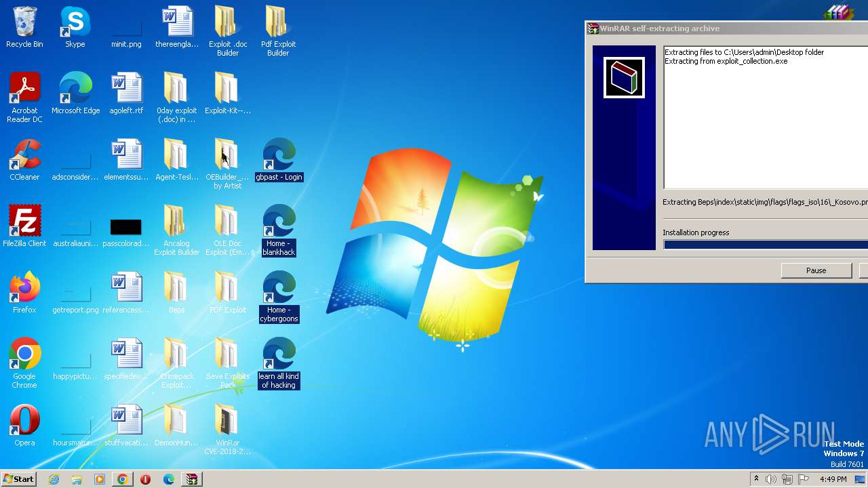Select the Home - blankhack shortcut

[279, 231]
